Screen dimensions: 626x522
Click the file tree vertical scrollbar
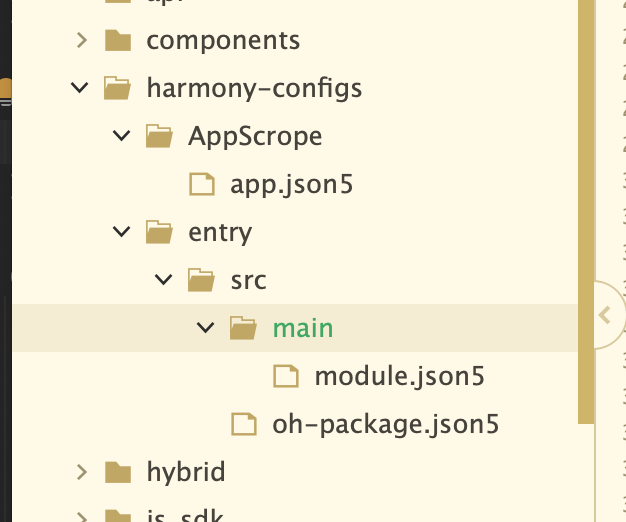tap(586, 212)
